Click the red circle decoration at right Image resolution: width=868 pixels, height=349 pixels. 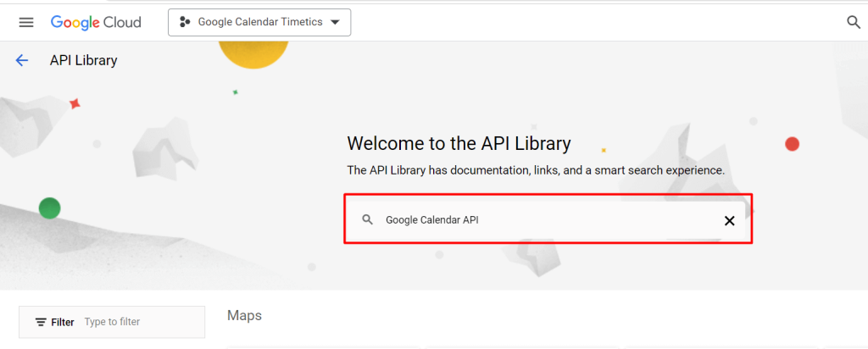pos(793,144)
